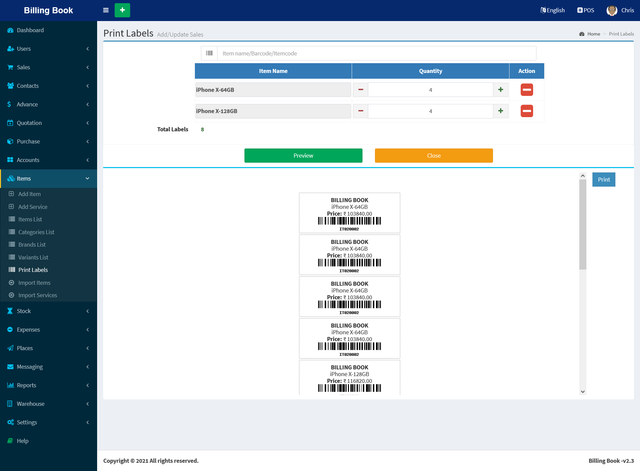Increase iPhone X-128GB quantity with plus
The width and height of the screenshot is (640, 471).
(x=500, y=111)
